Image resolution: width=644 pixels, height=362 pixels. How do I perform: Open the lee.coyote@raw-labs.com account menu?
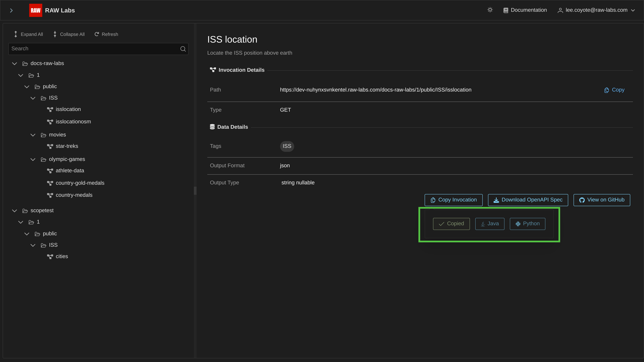[596, 10]
